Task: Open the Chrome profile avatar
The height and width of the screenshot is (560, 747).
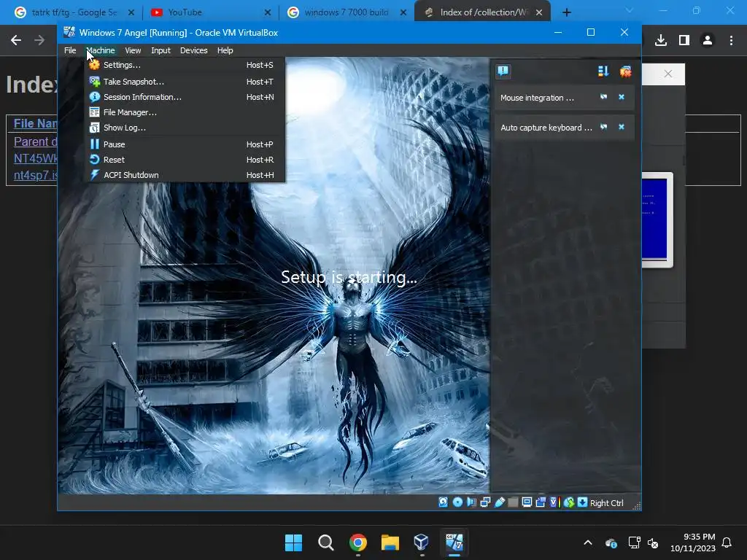Action: [x=708, y=41]
